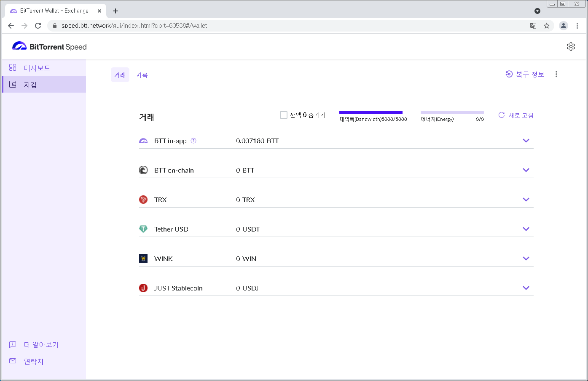The width and height of the screenshot is (588, 381).
Task: Expand the JUST Stablecoin row
Action: [x=526, y=288]
